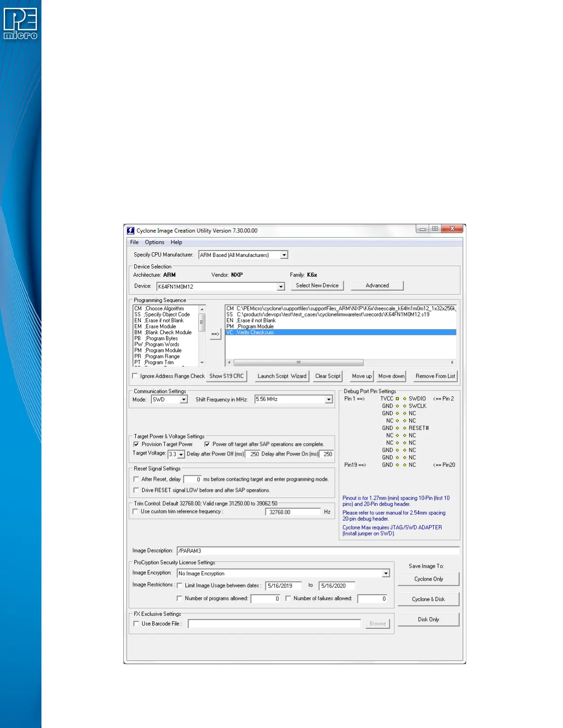Click the SWDIO pin 2 indicator dot

point(405,399)
